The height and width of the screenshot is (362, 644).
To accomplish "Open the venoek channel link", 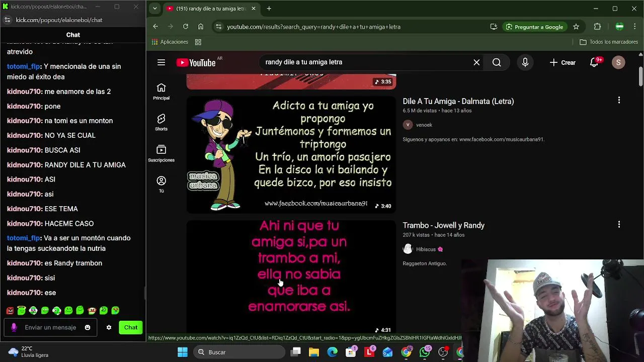I will point(424,125).
